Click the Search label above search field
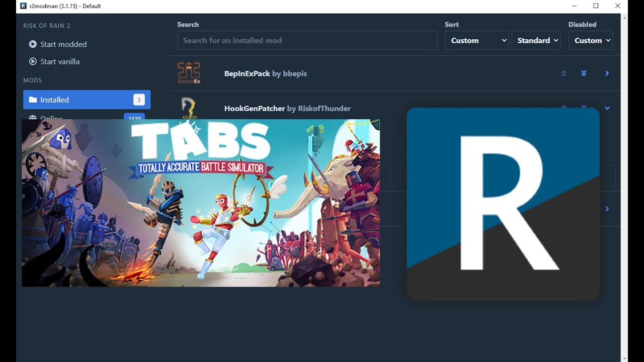The height and width of the screenshot is (362, 644). click(x=188, y=24)
